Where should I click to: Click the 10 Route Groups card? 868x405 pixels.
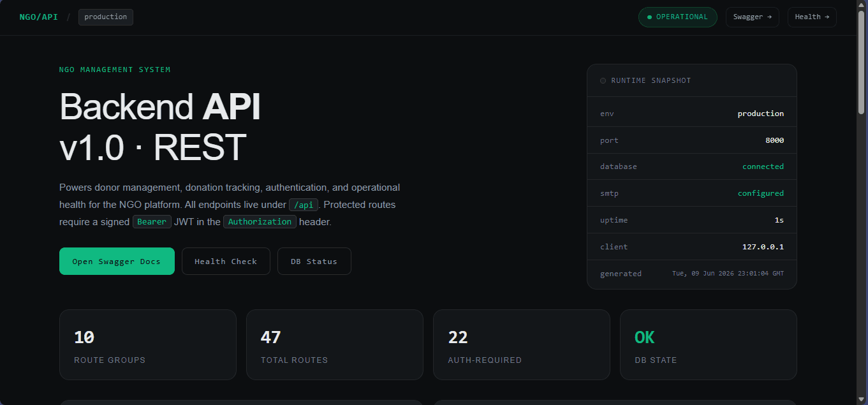(148, 345)
